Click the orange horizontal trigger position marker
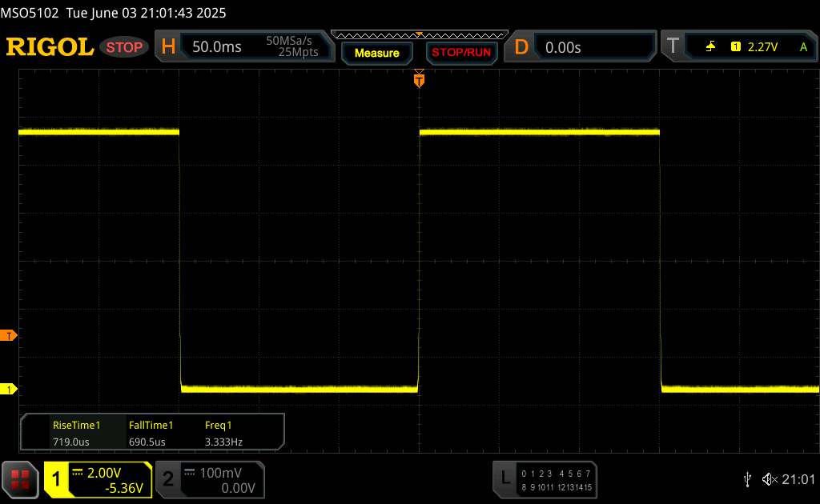Screen dimensions: 820x504 (x=419, y=79)
